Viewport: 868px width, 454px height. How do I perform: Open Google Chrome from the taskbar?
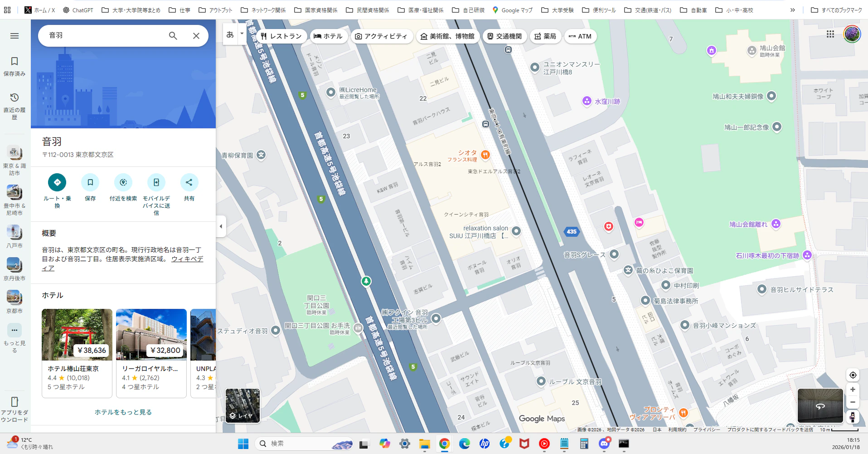[444, 444]
